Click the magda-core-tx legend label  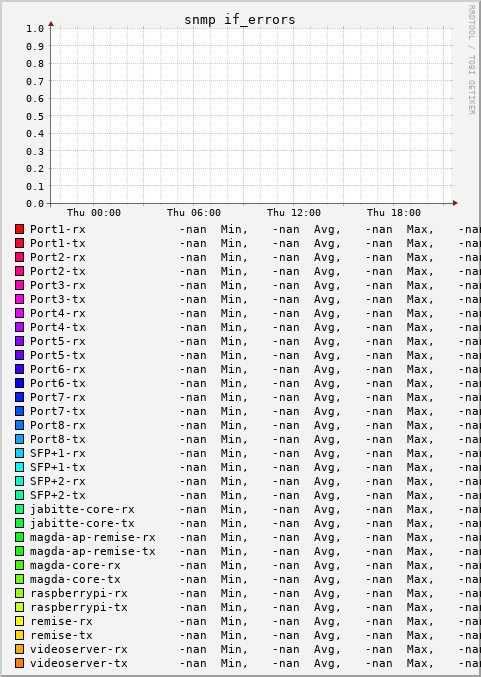(75, 579)
